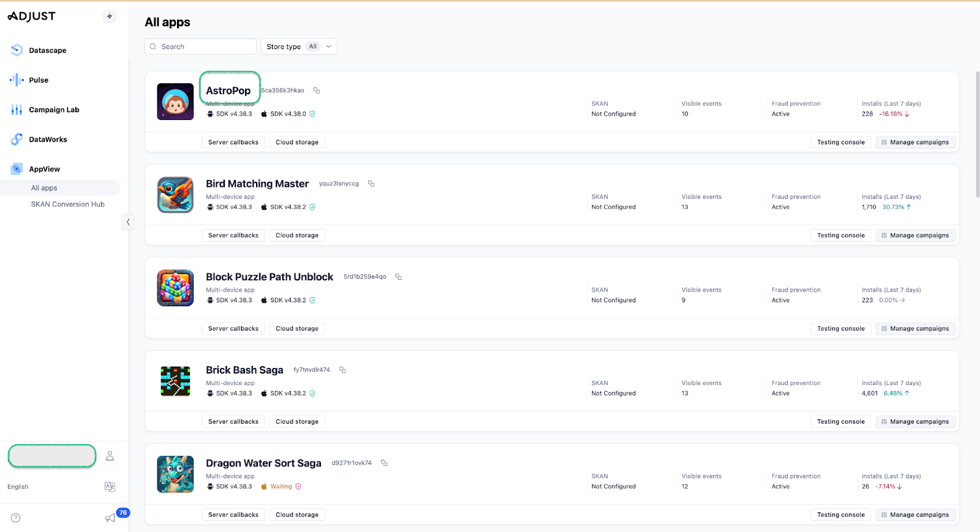Open Brick Bash Saga Server callbacks

[233, 421]
